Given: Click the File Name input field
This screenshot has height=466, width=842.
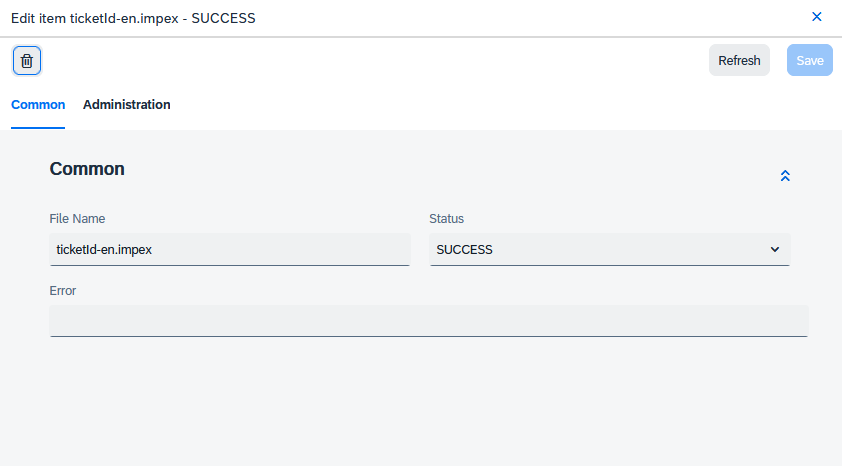Looking at the screenshot, I should pyautogui.click(x=230, y=250).
